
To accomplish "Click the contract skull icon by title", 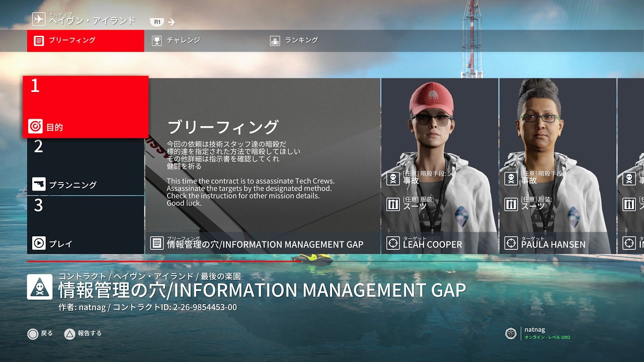I will pos(40,287).
